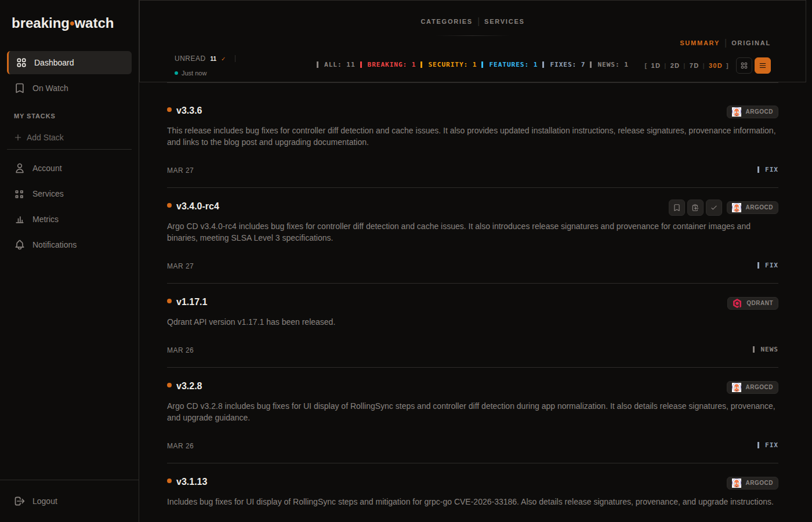Open the On Watch page
Image resolution: width=812 pixels, height=522 pixels.
point(70,88)
